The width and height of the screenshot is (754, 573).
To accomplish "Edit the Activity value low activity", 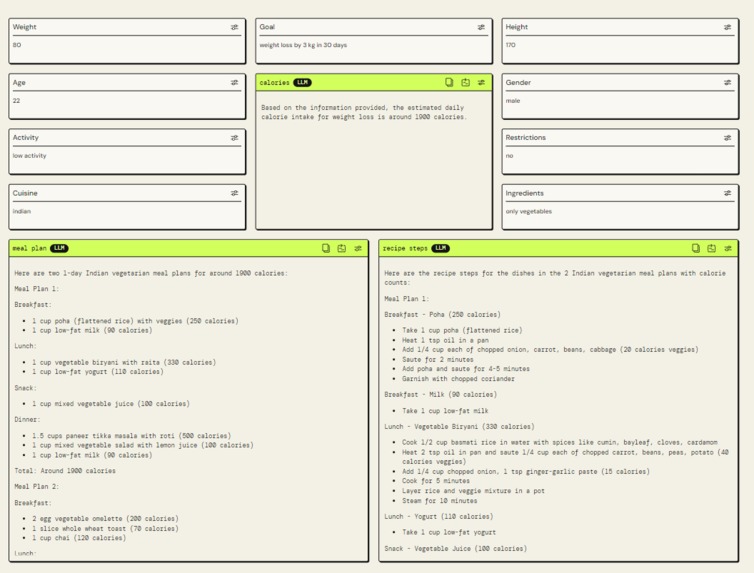I will 29,156.
